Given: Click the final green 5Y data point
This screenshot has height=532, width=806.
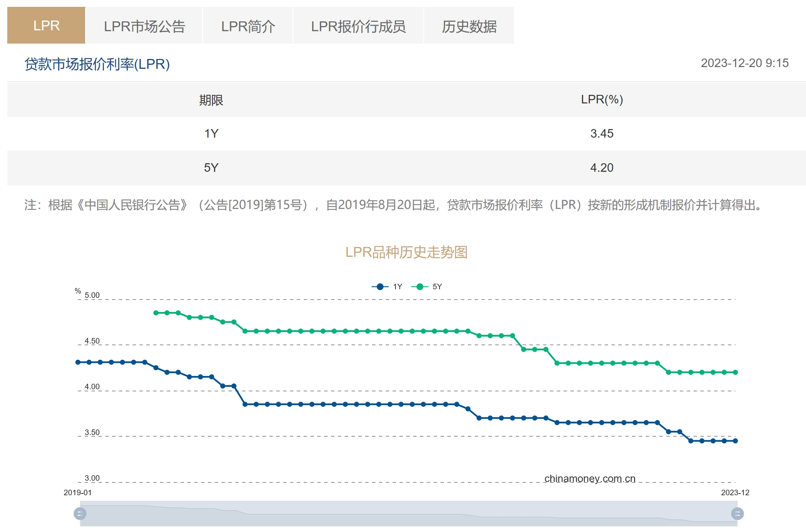Looking at the screenshot, I should click(x=735, y=372).
